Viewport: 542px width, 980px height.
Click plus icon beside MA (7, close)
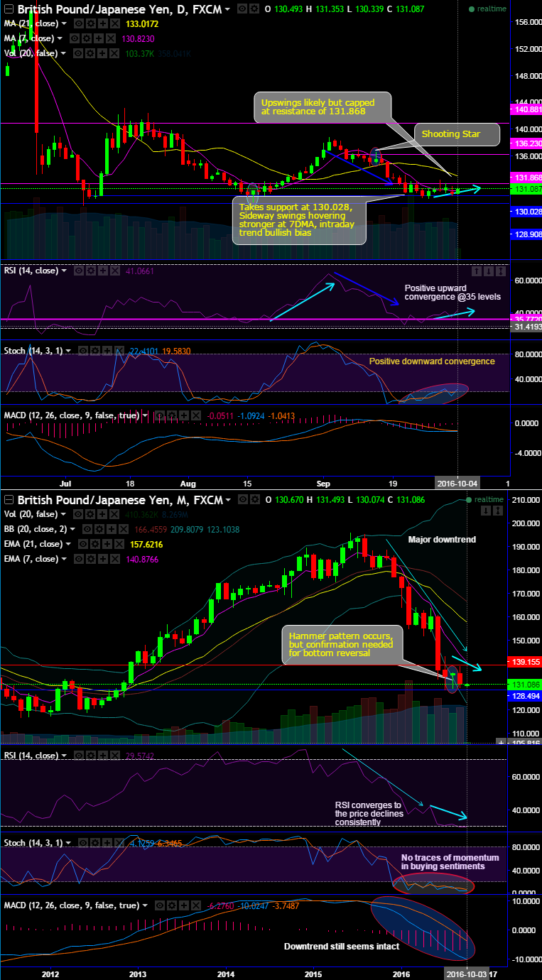(x=99, y=38)
